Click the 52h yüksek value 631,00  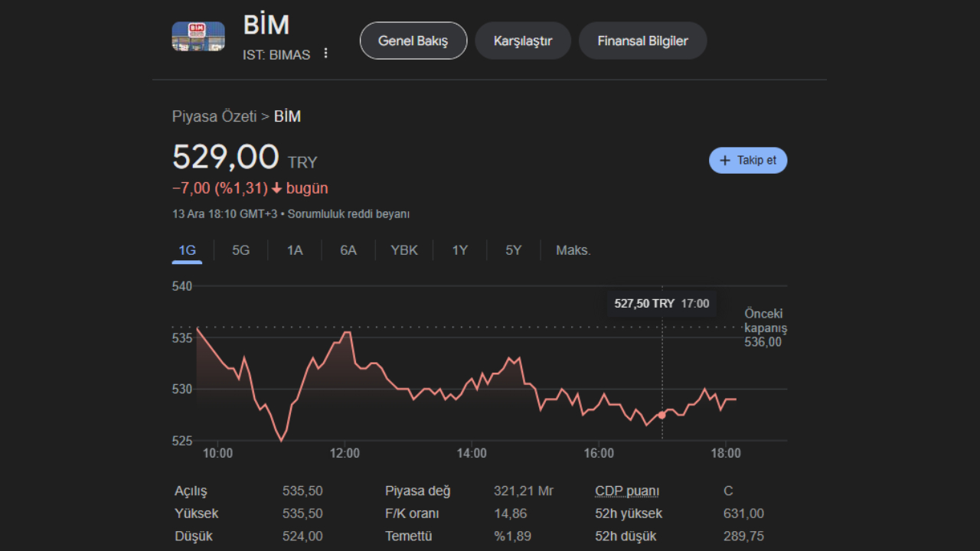pos(743,514)
